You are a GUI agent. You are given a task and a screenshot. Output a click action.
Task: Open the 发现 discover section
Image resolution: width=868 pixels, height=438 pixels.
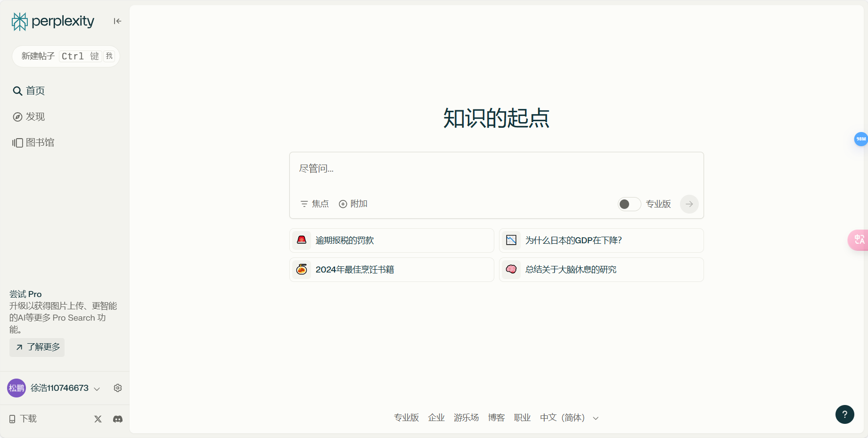[x=35, y=116]
